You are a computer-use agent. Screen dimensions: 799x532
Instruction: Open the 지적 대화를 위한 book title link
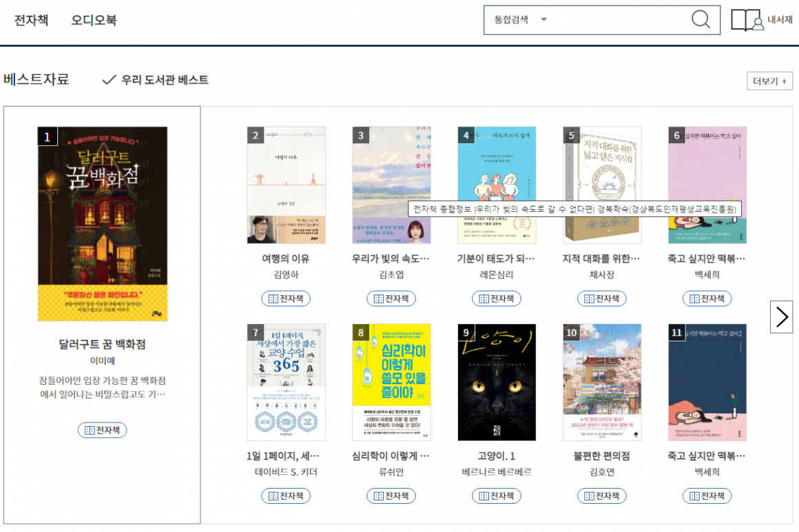[601, 259]
